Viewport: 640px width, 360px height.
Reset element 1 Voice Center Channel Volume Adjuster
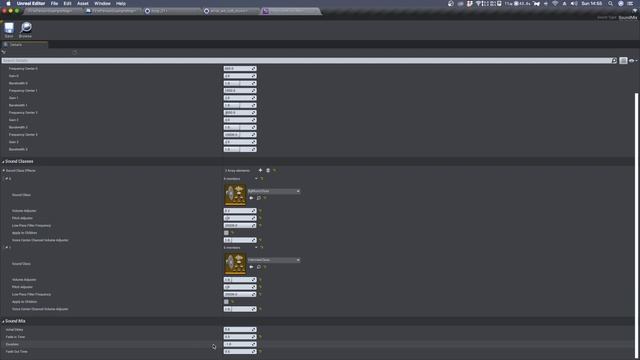coord(260,309)
